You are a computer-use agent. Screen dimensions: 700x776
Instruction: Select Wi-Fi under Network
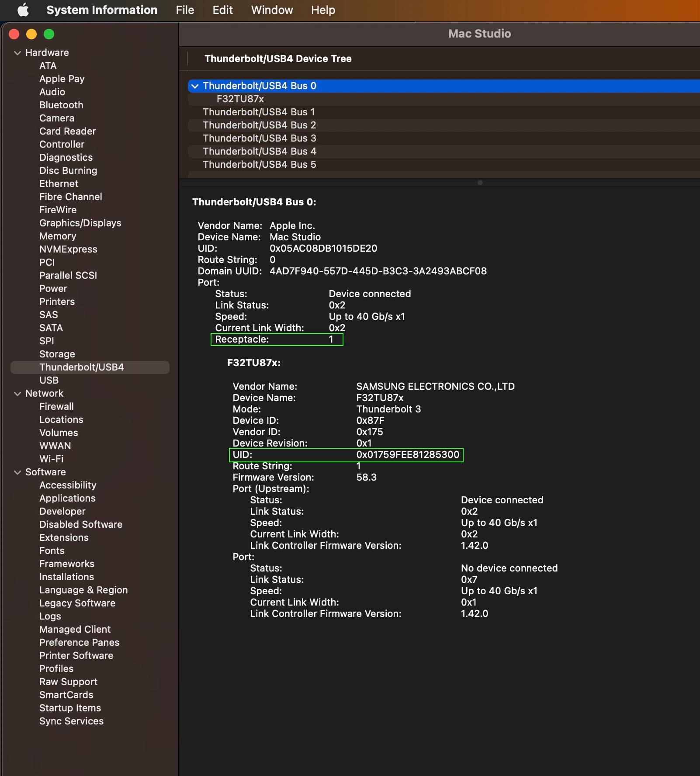(51, 459)
